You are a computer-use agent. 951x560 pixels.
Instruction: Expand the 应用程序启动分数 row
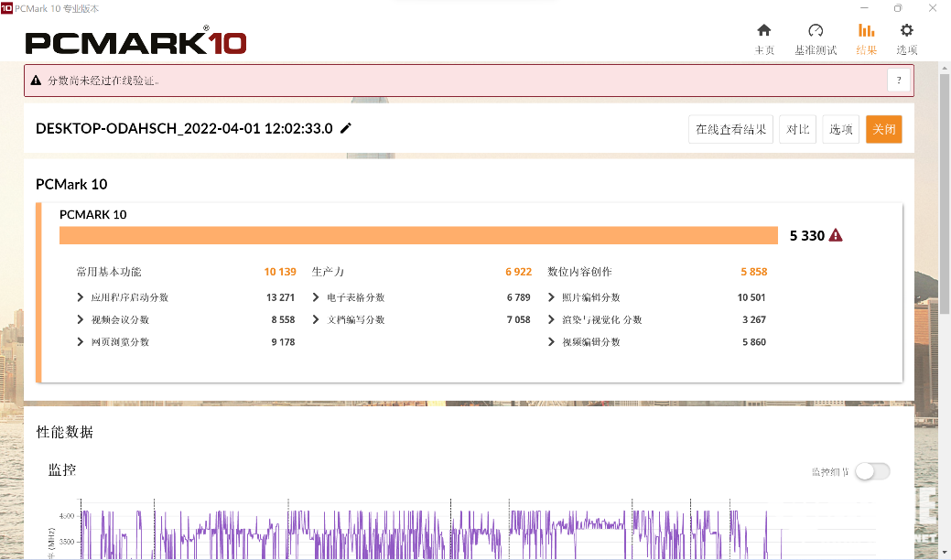point(81,297)
